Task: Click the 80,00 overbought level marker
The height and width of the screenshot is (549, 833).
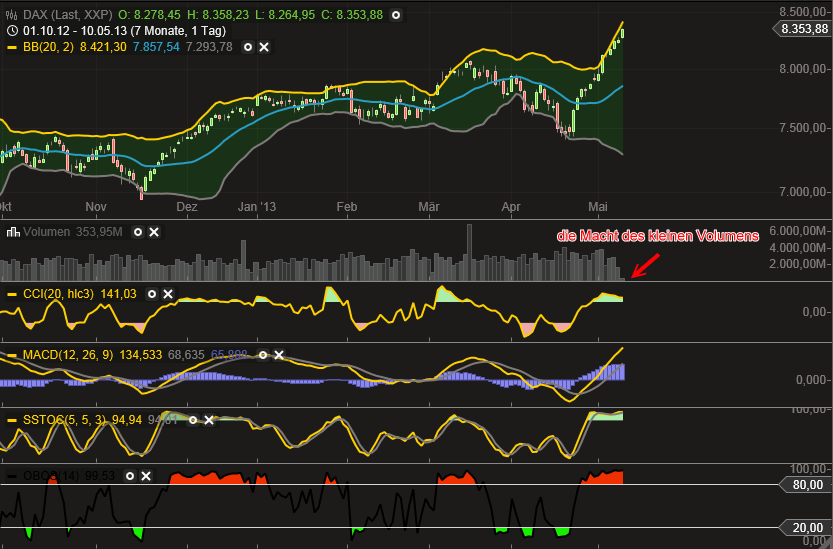Action: pyautogui.click(x=806, y=485)
